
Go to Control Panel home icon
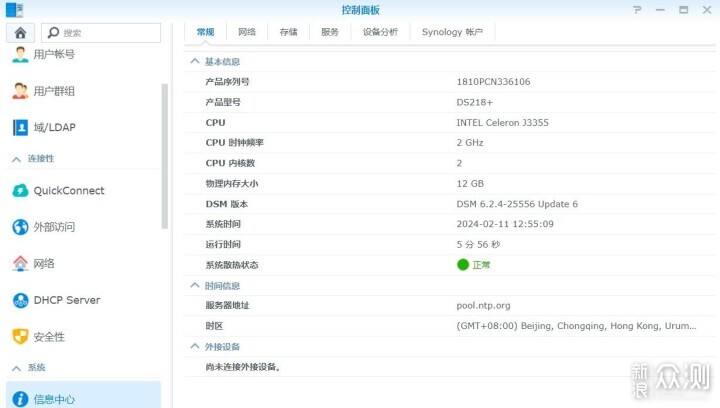tap(20, 33)
